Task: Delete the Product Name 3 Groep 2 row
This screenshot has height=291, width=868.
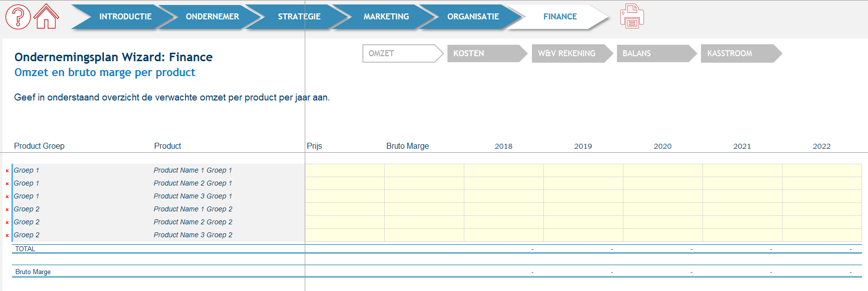Action: pyautogui.click(x=7, y=235)
